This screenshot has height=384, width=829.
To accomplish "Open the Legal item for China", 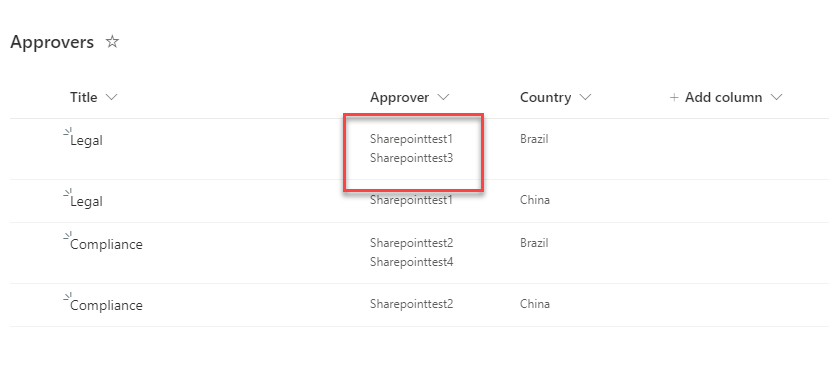I will click(86, 202).
